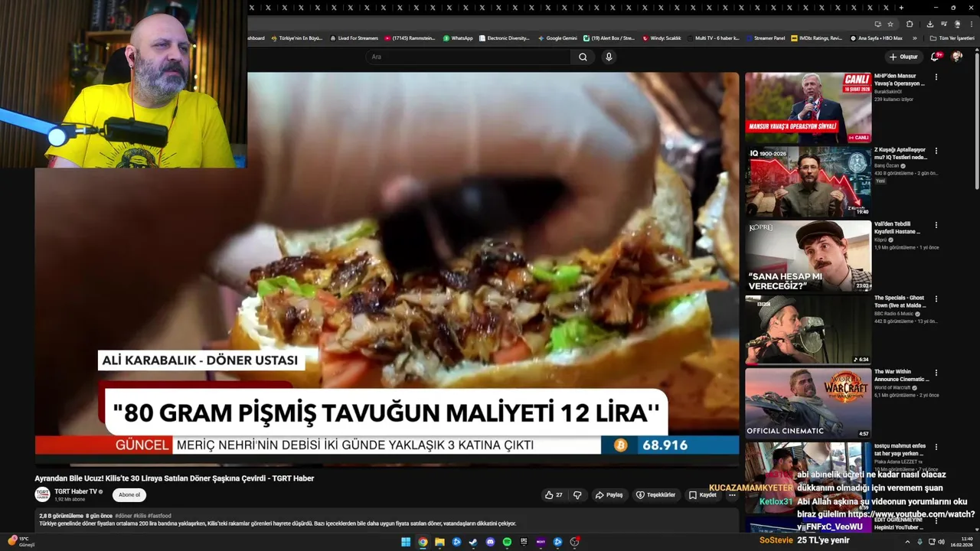The image size is (980, 551).
Task: Open options for The War Within video
Action: pyautogui.click(x=936, y=373)
